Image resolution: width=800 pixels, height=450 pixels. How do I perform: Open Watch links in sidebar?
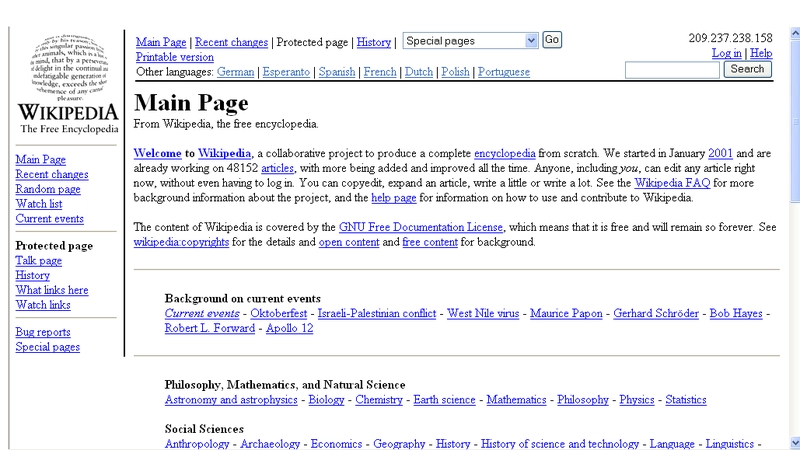click(43, 305)
